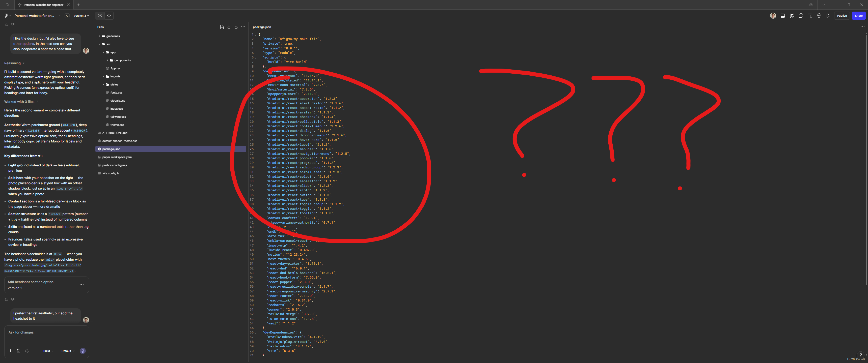The width and height of the screenshot is (868, 363).
Task: Close the Personal website for engineer tab
Action: 68,5
